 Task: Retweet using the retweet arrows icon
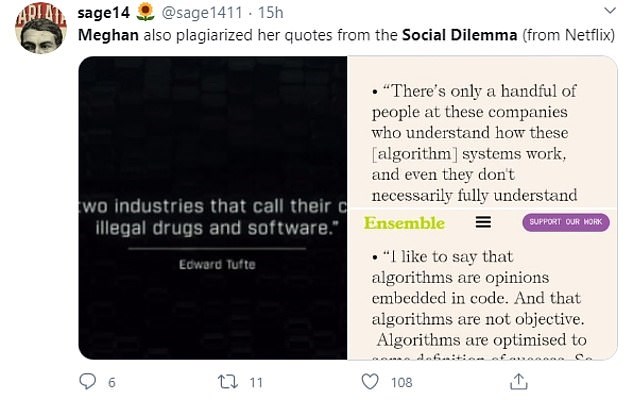[x=226, y=381]
